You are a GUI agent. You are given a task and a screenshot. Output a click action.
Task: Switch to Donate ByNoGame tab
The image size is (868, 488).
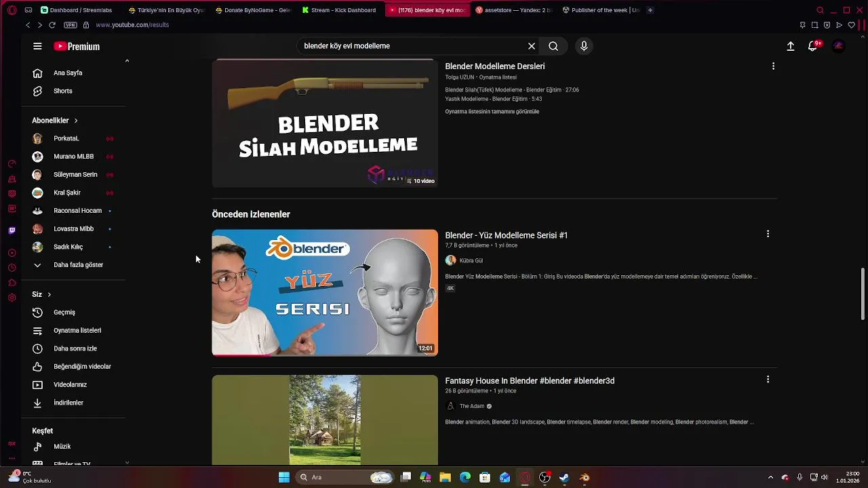pos(253,10)
